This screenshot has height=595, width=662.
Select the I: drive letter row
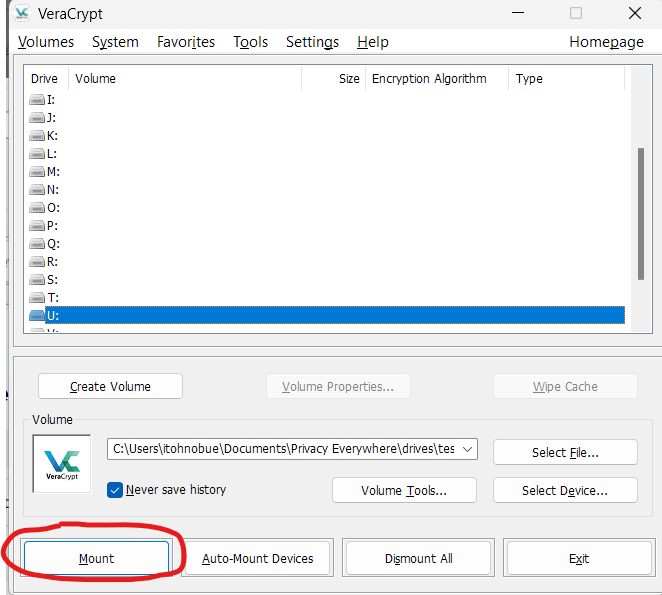327,100
